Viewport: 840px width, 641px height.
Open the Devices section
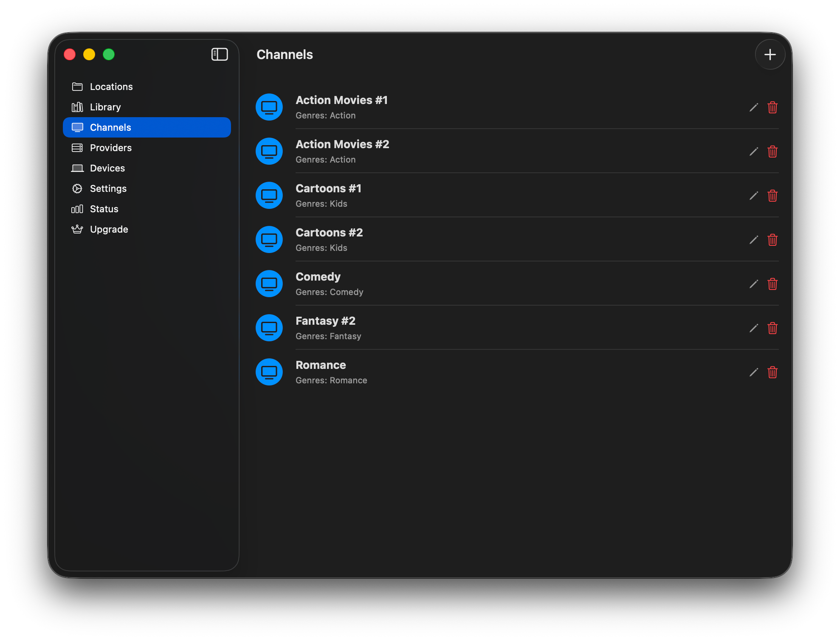tap(107, 168)
